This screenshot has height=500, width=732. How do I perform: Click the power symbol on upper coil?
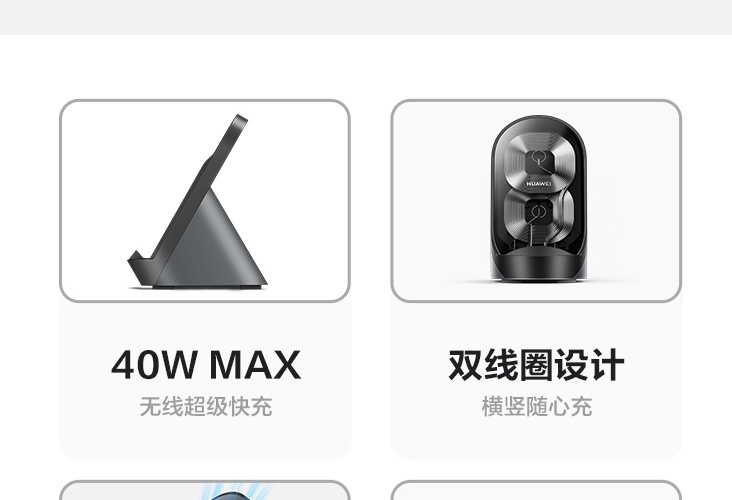pyautogui.click(x=539, y=158)
